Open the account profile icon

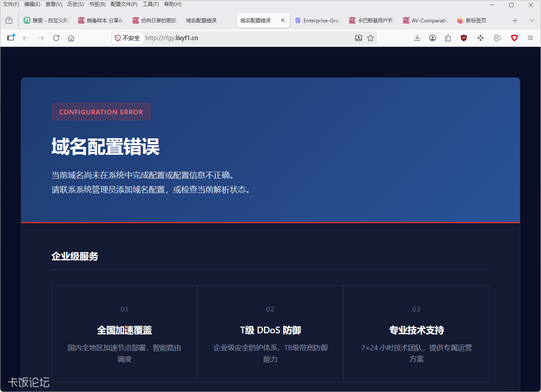433,38
